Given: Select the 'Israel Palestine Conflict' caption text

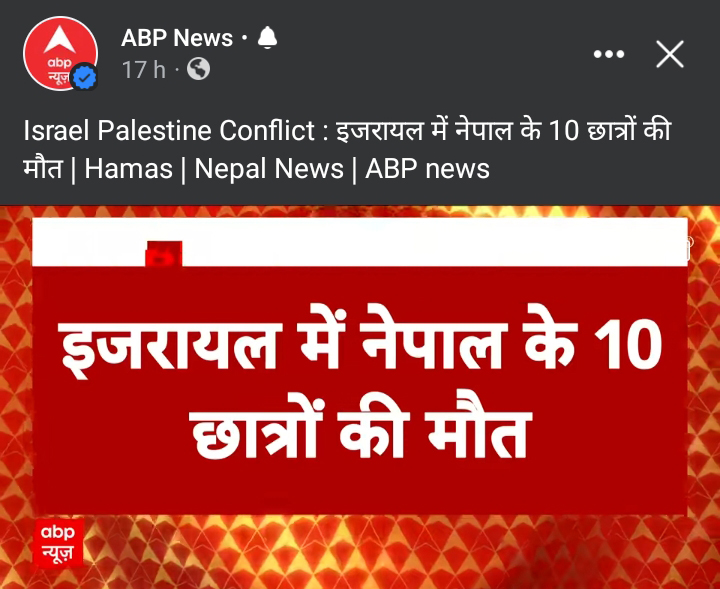Looking at the screenshot, I should coord(169,130).
